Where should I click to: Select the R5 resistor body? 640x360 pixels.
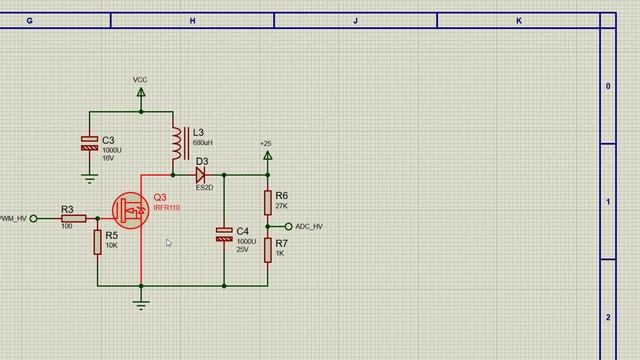coord(98,242)
